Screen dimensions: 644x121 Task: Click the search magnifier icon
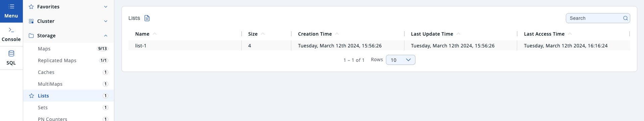coord(626,18)
